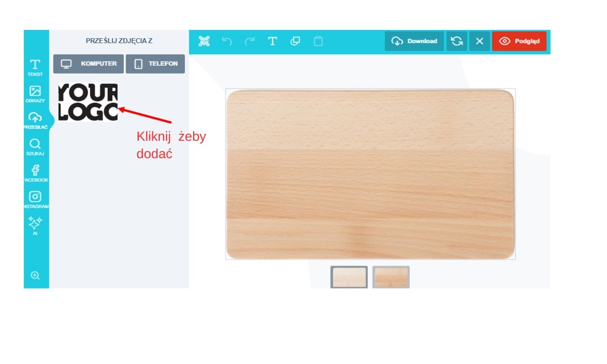This screenshot has height=364, width=607.
Task: Open the Szukaj search panel
Action: (35, 147)
